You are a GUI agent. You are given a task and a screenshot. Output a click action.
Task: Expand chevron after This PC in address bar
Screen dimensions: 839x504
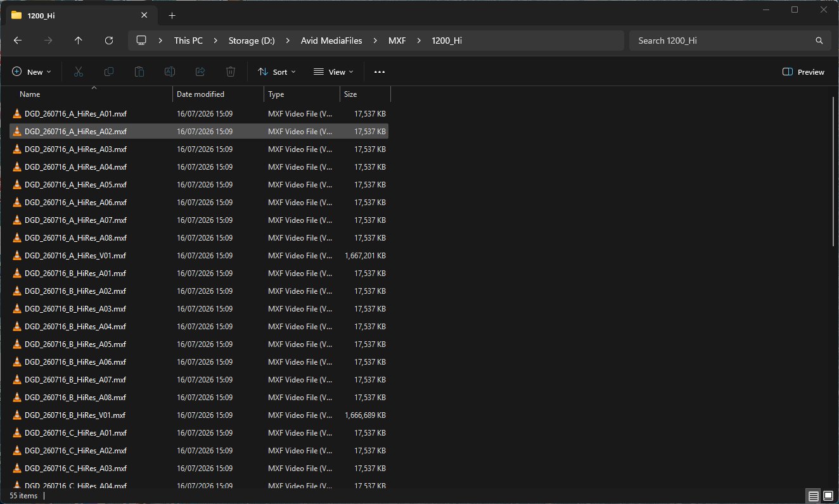(x=216, y=41)
